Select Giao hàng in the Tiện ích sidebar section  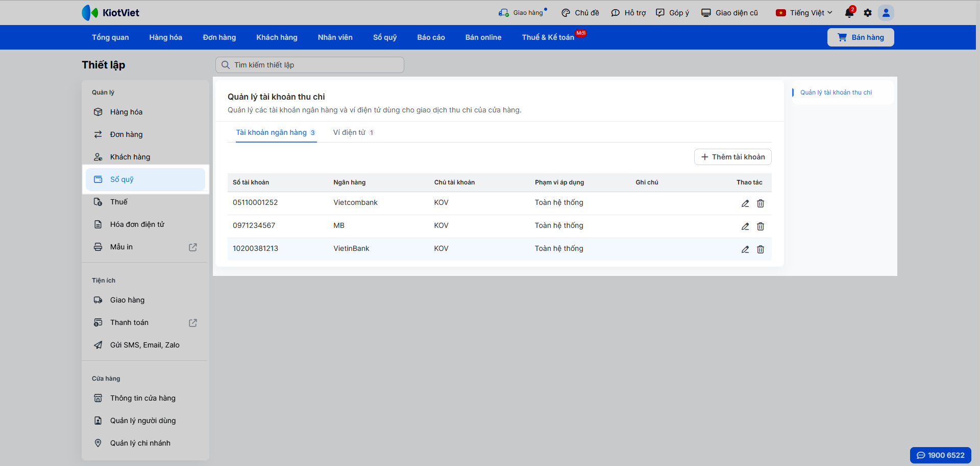[145, 300]
